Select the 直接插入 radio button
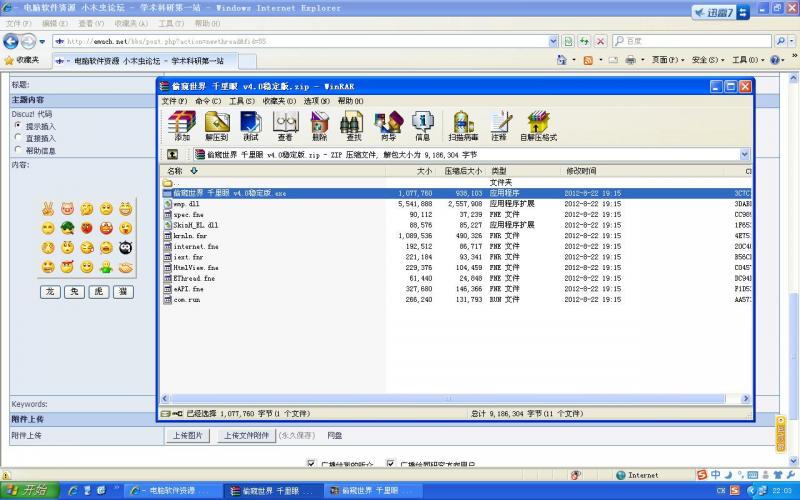This screenshot has height=500, width=800. (18, 138)
